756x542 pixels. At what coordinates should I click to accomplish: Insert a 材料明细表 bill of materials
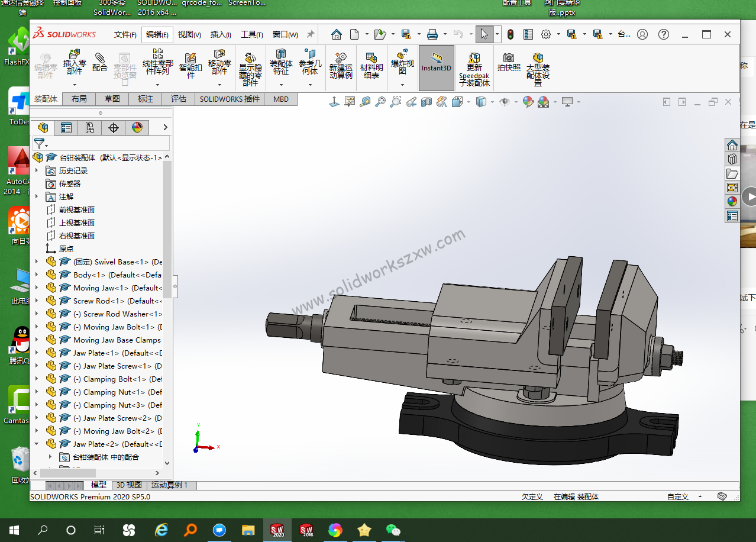coord(371,64)
